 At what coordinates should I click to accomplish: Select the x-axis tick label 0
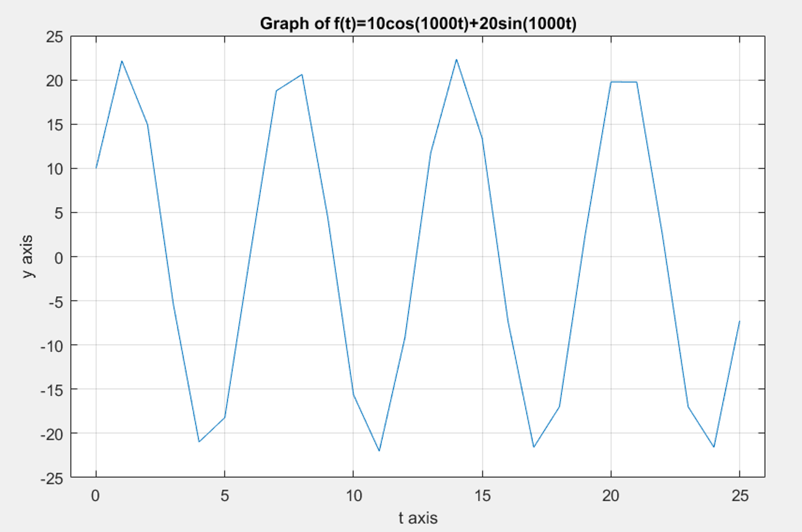point(96,495)
